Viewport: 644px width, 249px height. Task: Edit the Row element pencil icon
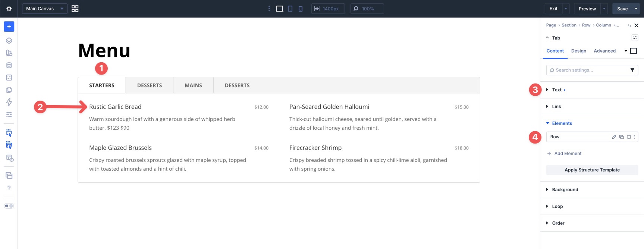point(614,137)
